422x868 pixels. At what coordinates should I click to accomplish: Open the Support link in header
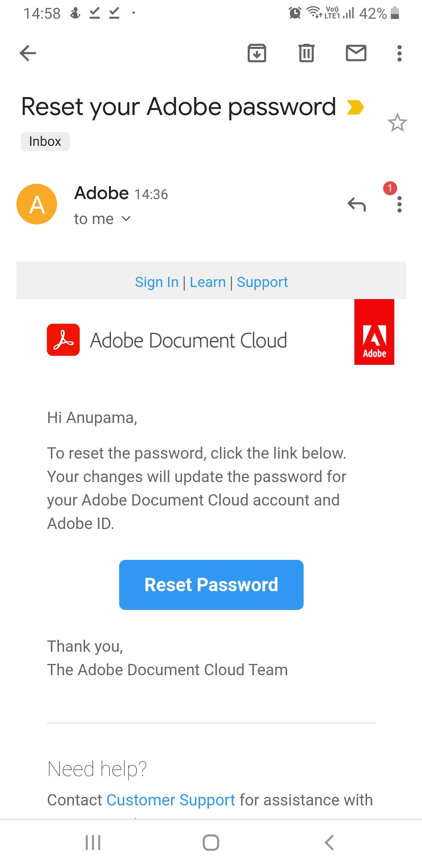point(262,282)
